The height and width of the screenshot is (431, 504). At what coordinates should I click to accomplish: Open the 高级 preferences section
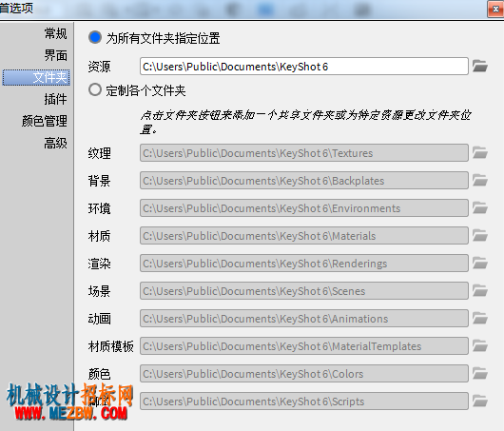pyautogui.click(x=55, y=143)
